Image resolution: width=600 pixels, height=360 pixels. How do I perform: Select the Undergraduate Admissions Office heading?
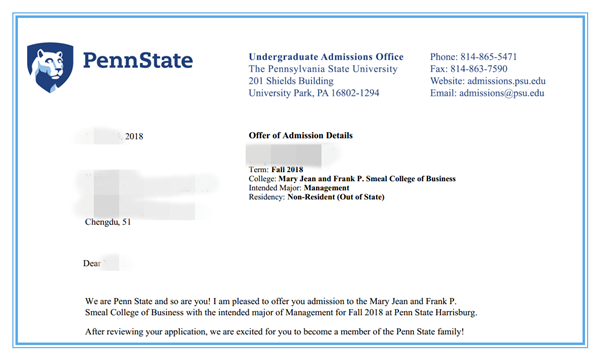tap(326, 57)
